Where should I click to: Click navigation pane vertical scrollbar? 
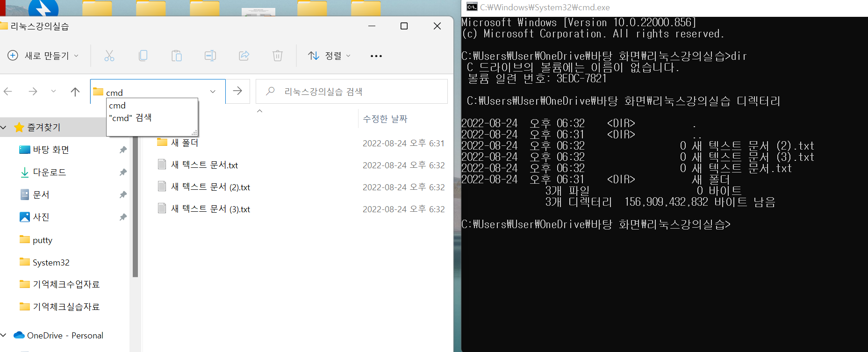point(135,206)
